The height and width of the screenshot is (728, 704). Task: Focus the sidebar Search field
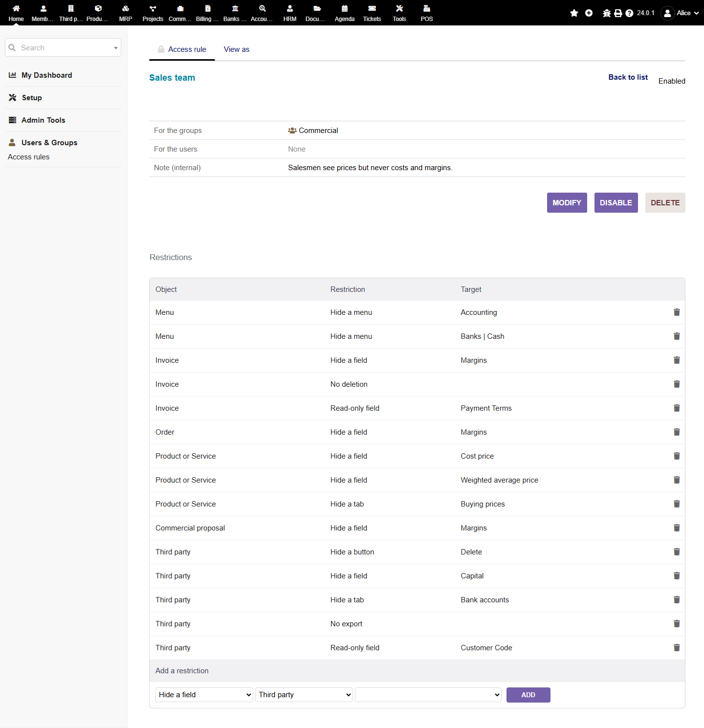[x=63, y=48]
